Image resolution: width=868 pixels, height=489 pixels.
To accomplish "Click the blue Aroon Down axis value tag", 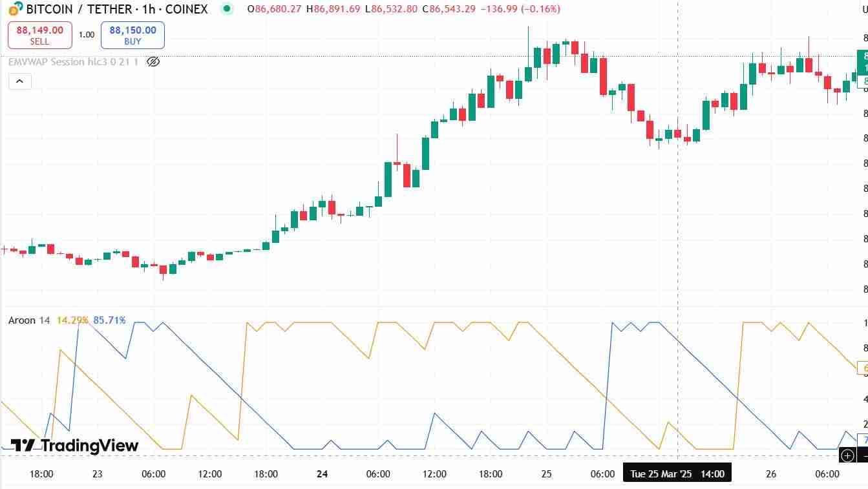I will click(x=863, y=440).
